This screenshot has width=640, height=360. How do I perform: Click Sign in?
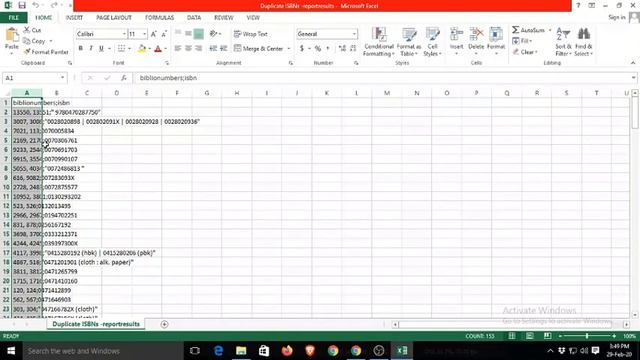coord(617,17)
